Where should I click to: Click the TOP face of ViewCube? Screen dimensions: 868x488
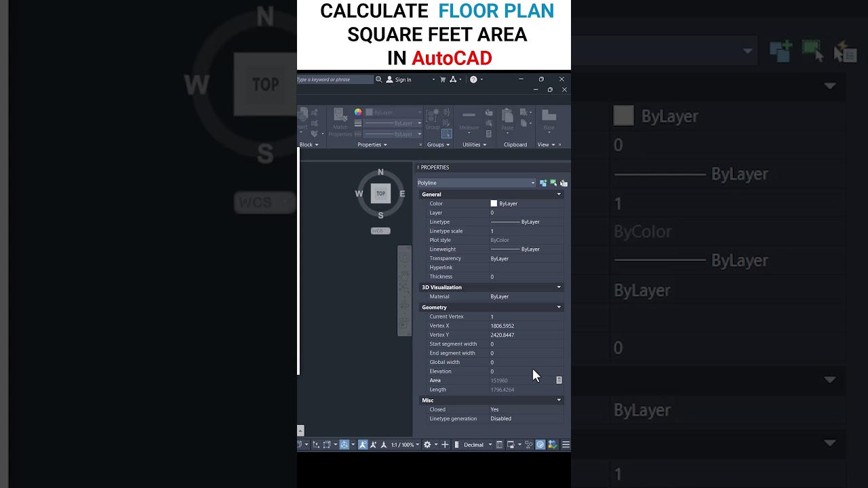tap(380, 193)
